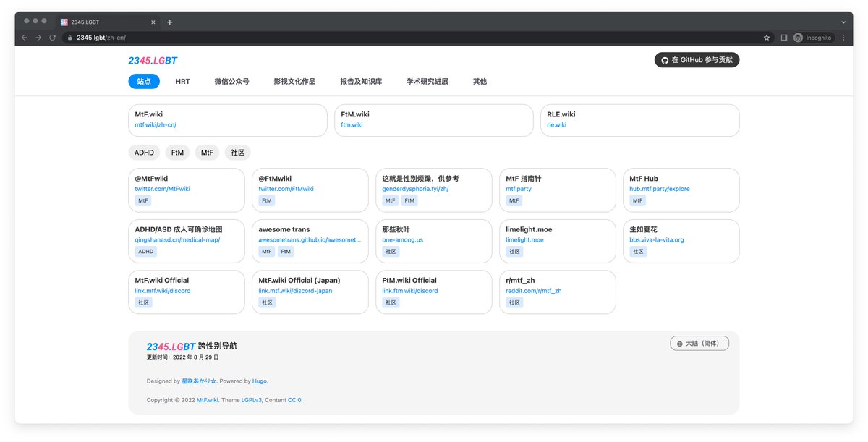
Task: Open the browser three-dot menu
Action: click(x=843, y=38)
